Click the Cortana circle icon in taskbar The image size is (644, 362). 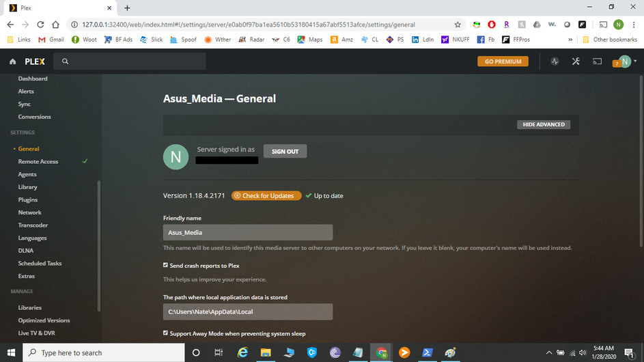tap(196, 352)
